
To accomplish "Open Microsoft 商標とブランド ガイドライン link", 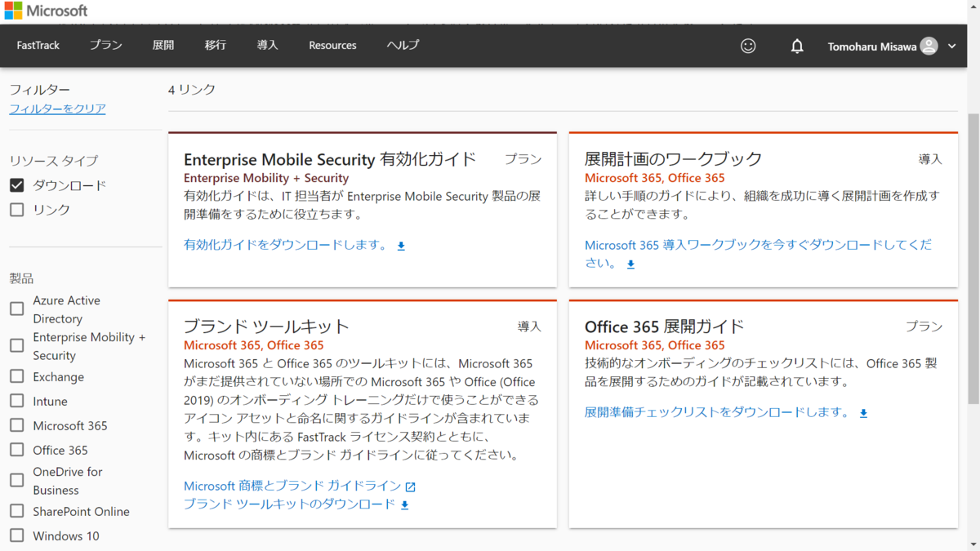I will tap(292, 486).
